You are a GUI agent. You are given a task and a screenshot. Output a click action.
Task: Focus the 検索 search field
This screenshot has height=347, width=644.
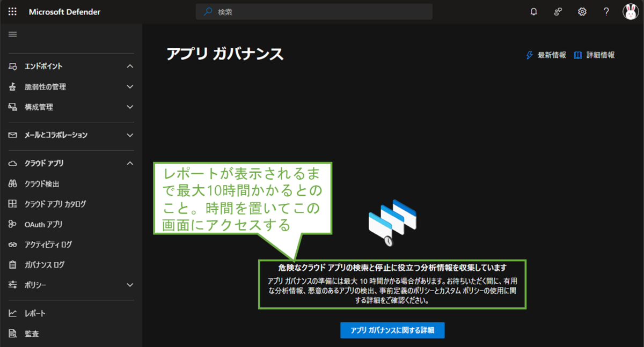[314, 12]
